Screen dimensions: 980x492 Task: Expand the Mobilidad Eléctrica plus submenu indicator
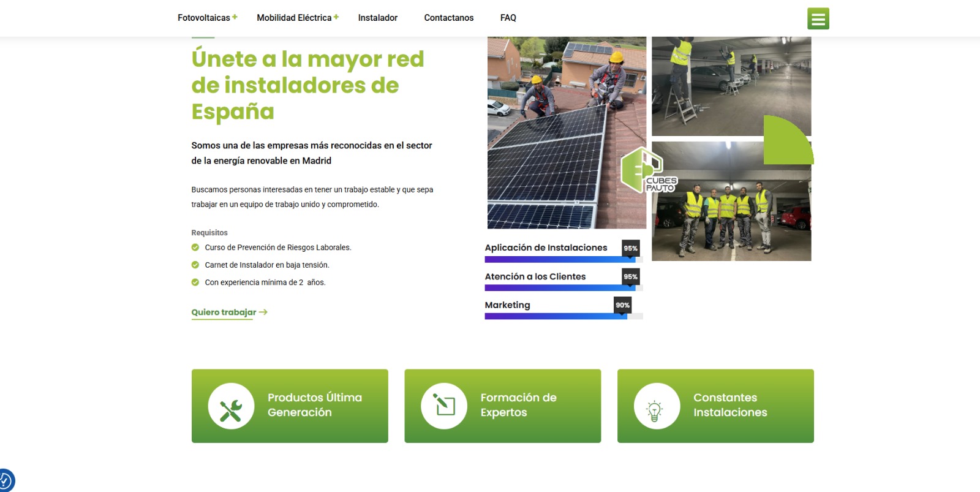(336, 17)
